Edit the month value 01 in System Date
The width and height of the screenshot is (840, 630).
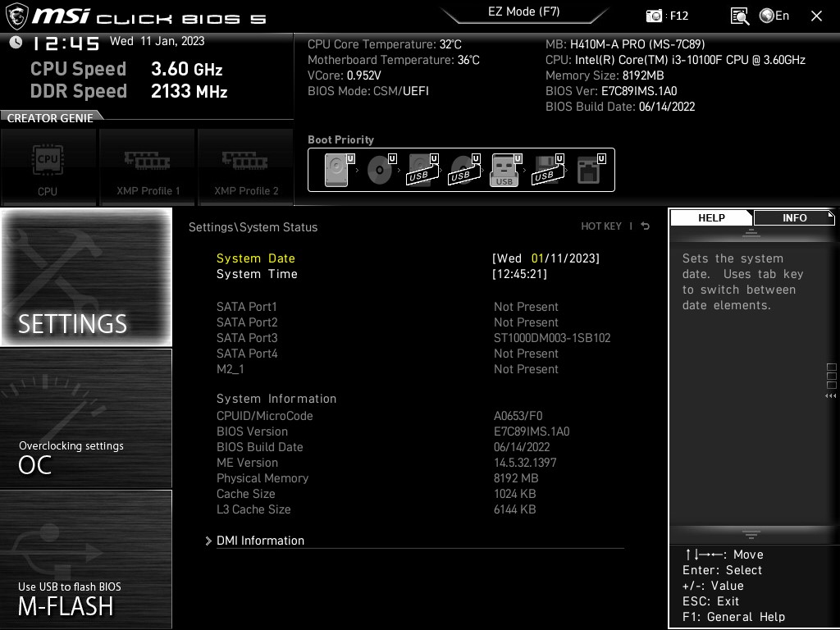[537, 258]
